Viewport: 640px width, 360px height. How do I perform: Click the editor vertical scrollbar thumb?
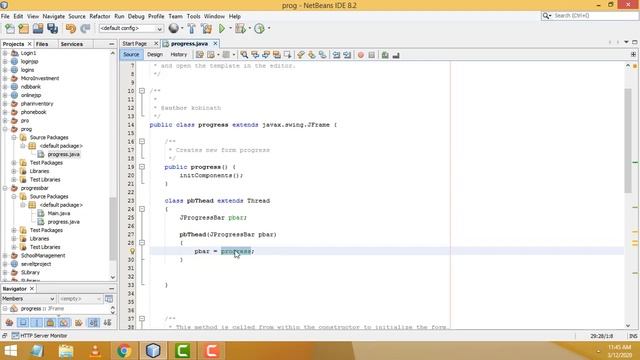pos(628,141)
